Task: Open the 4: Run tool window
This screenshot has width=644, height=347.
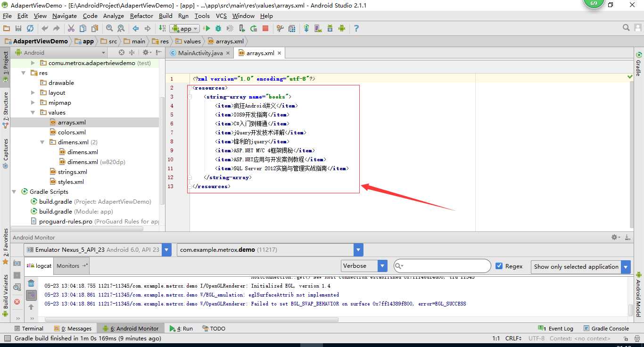Action: 182,329
